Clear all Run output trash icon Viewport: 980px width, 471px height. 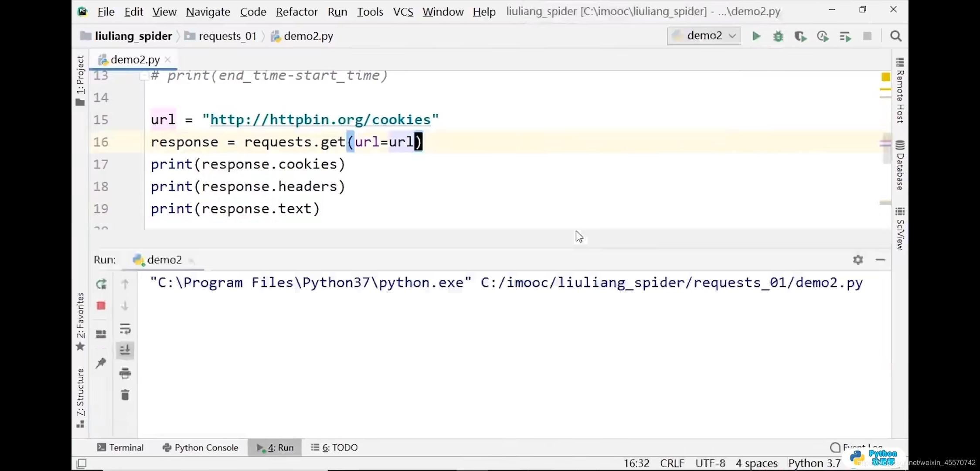pos(125,395)
